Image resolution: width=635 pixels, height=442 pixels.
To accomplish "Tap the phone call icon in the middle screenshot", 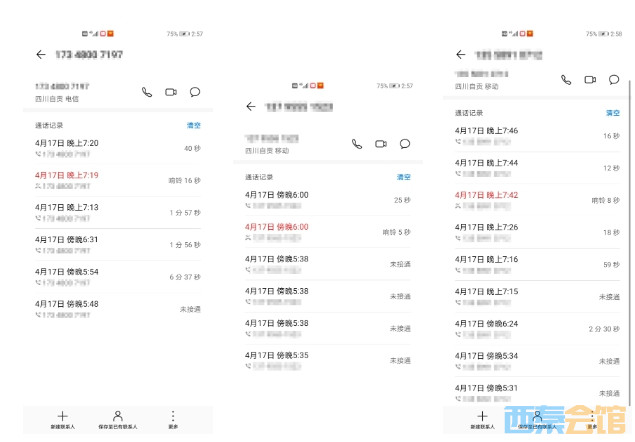I will pos(357,144).
